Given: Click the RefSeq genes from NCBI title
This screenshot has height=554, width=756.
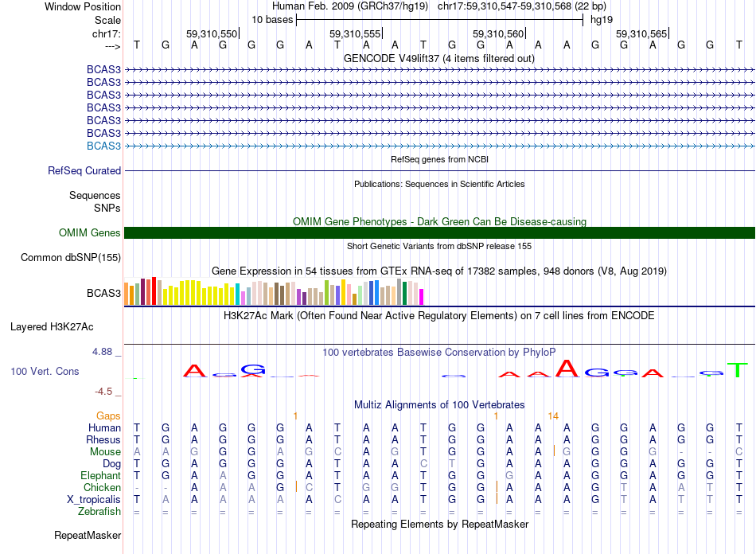Looking at the screenshot, I should coord(438,159).
